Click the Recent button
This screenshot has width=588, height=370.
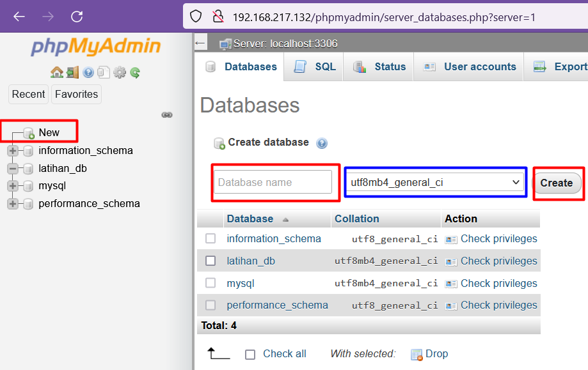[29, 94]
